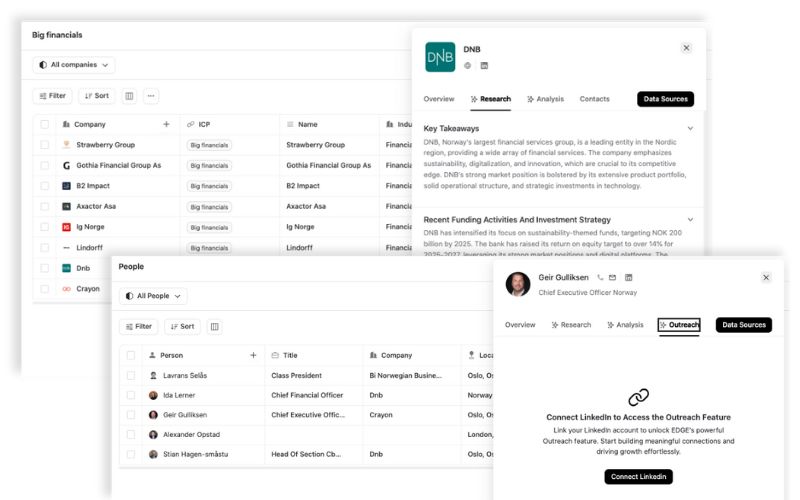Click Ig Norge red logo icon
The width and height of the screenshot is (800, 500).
66,227
